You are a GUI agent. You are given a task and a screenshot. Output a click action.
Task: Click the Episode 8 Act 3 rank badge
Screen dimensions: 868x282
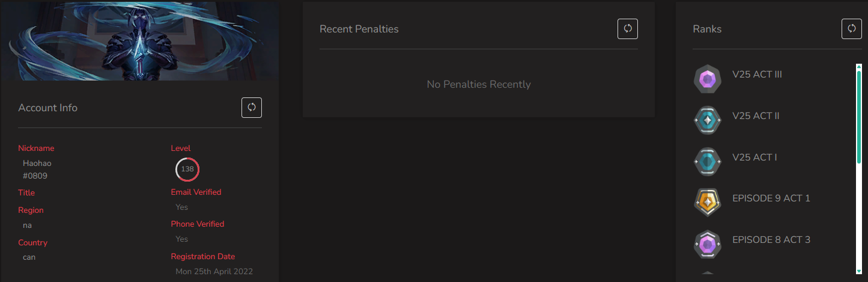(x=707, y=244)
